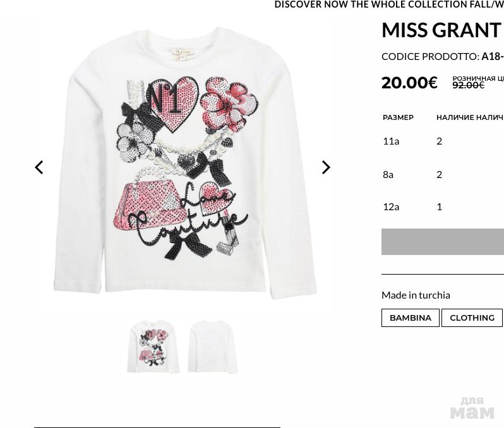The image size is (504, 428).
Task: Select the front view thumbnail
Action: 153,347
